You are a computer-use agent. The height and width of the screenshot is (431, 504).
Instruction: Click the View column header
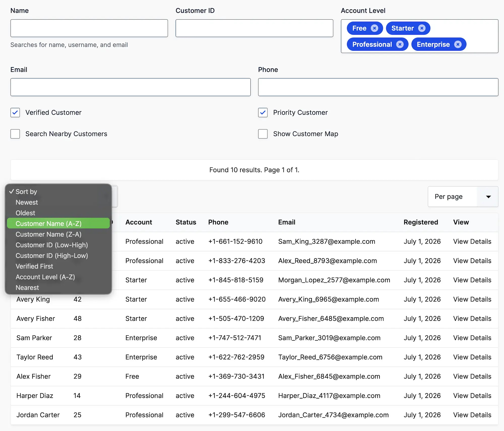click(461, 222)
